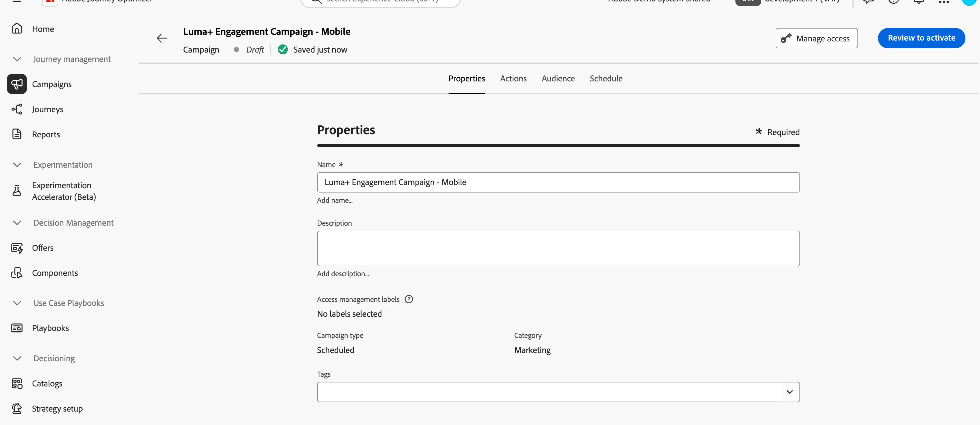Collapse the Experimentation section
Image resolution: width=980 pixels, height=425 pixels.
(17, 165)
